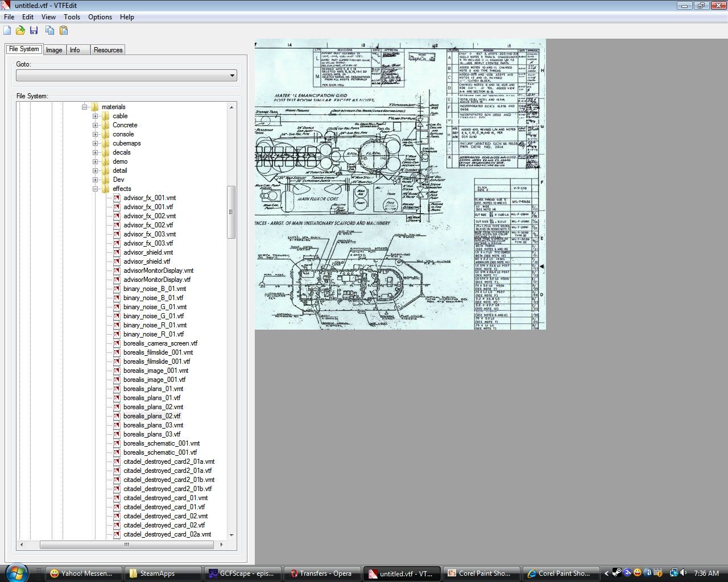
Task: Select citadel_destroyed_card_02a.vmt file
Action: point(167,534)
